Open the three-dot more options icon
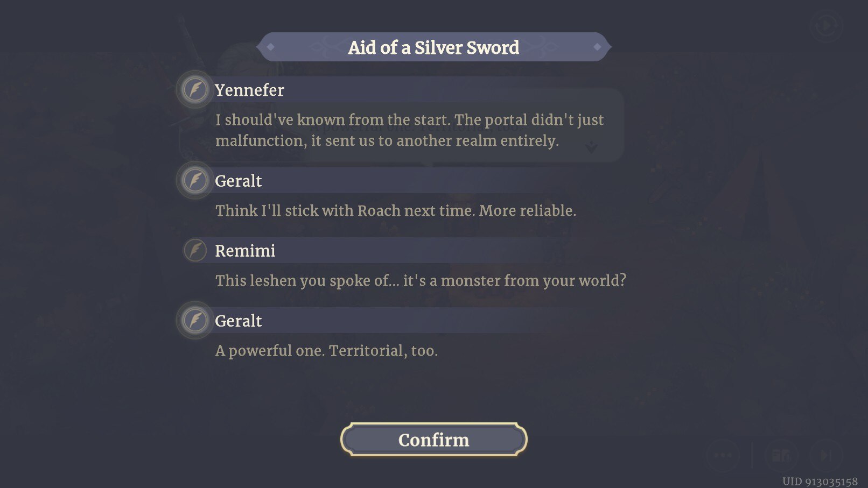Viewport: 868px width, 488px height. tap(723, 455)
